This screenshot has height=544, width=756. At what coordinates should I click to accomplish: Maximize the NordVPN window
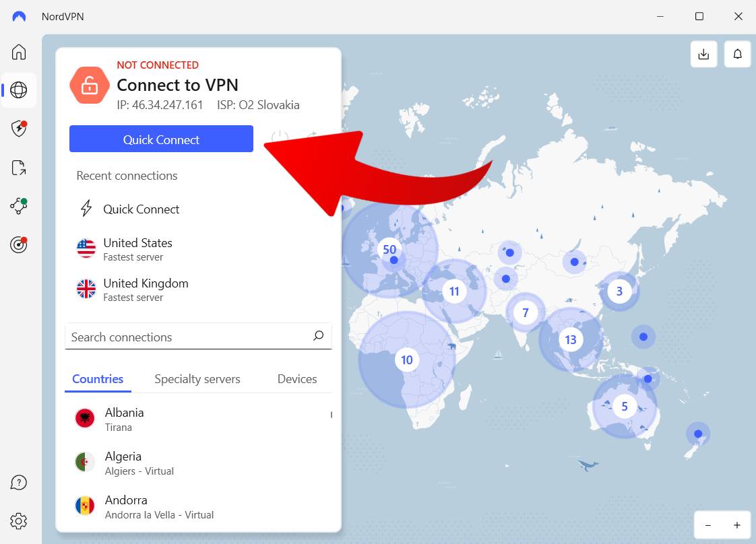[x=699, y=16]
